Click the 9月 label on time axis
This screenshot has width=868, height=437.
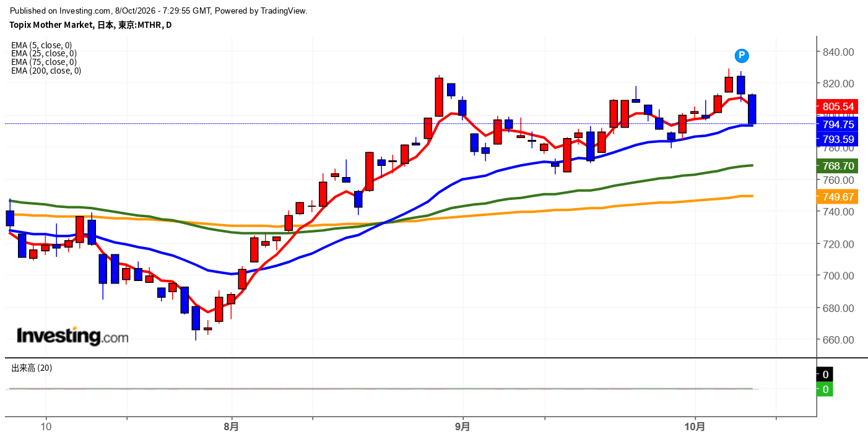[x=462, y=426]
